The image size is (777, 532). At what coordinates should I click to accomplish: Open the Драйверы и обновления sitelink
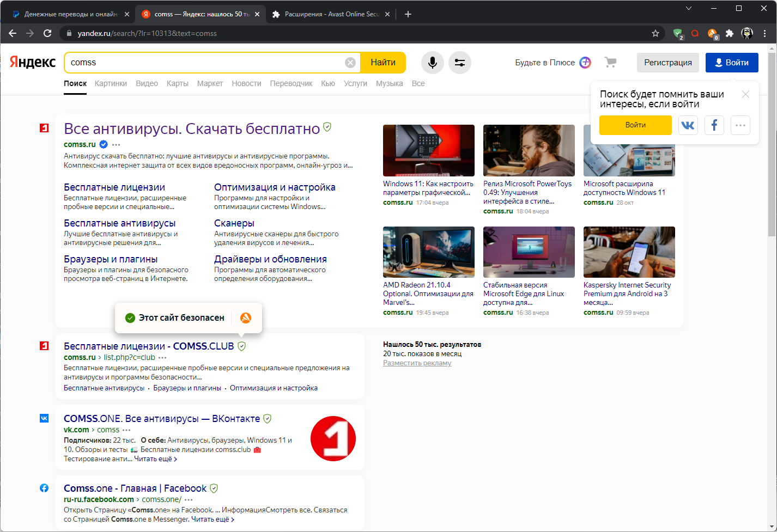270,259
